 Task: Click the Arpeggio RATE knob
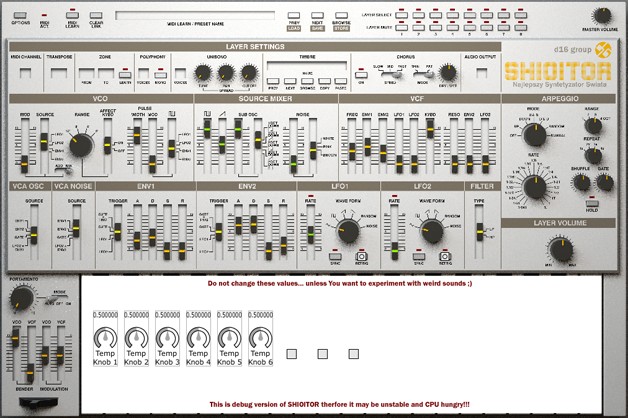(x=535, y=187)
